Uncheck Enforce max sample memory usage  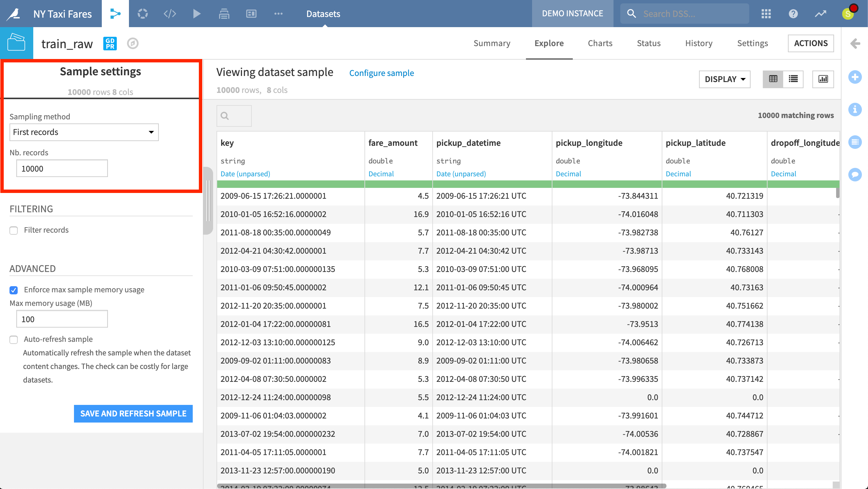[x=14, y=290]
